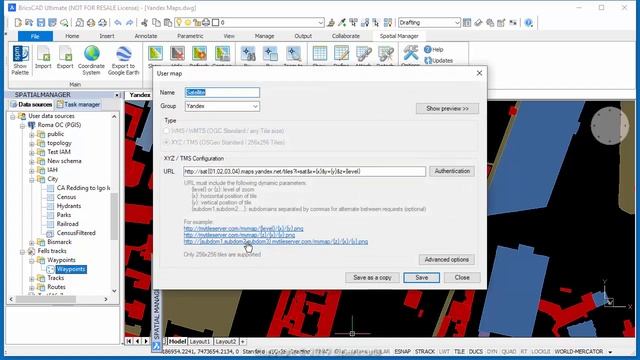
Task: Click the Close button in dialog
Action: point(462,278)
